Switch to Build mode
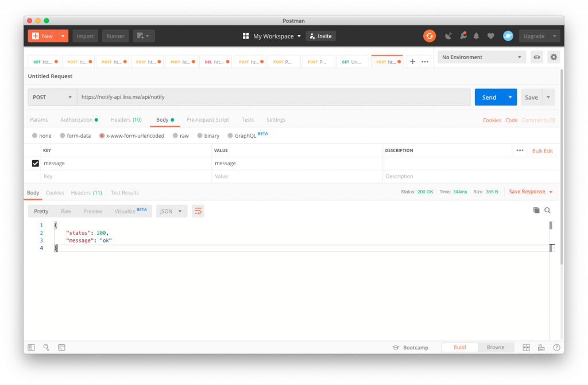The height and width of the screenshot is (385, 588). (460, 348)
